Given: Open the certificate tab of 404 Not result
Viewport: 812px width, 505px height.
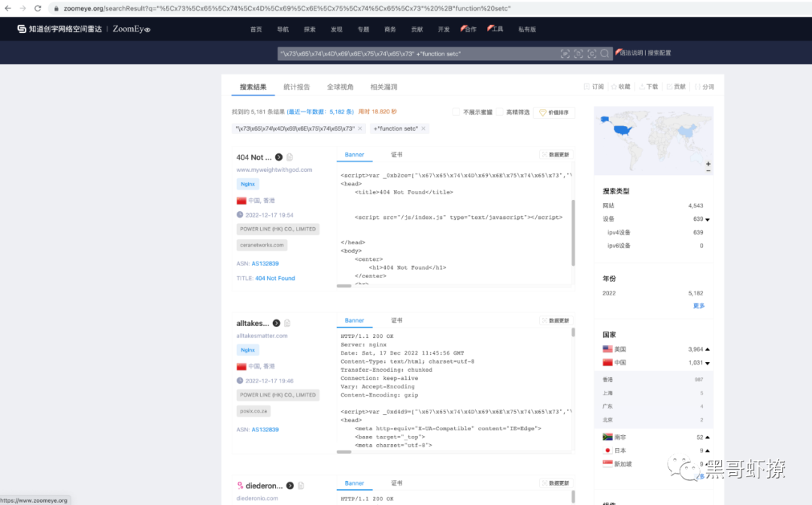Looking at the screenshot, I should point(397,155).
